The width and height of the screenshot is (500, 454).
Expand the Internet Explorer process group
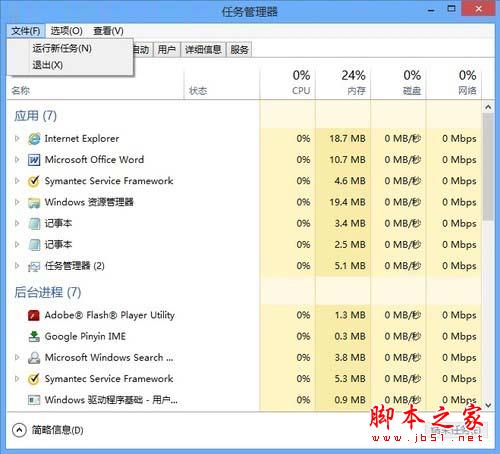pos(17,138)
